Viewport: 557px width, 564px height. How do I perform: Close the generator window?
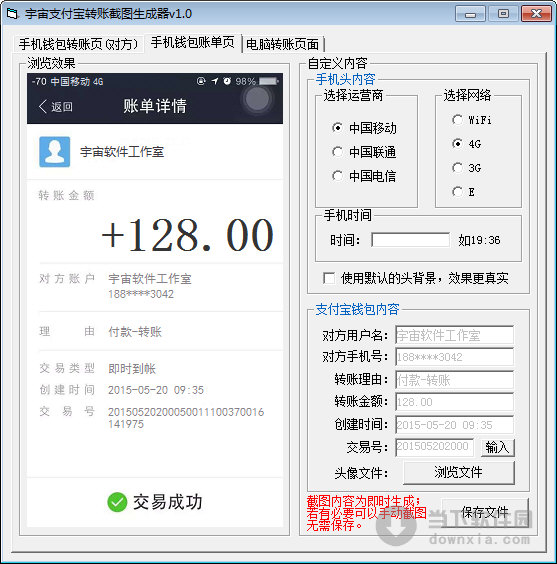point(536,14)
